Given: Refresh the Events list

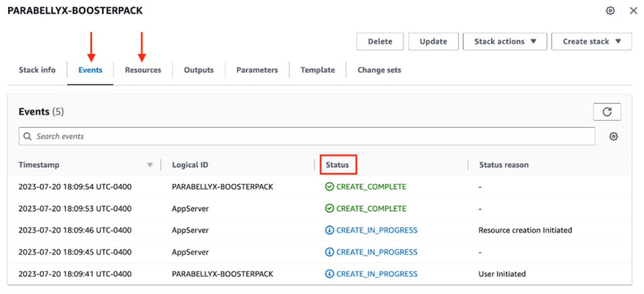Looking at the screenshot, I should pyautogui.click(x=607, y=111).
